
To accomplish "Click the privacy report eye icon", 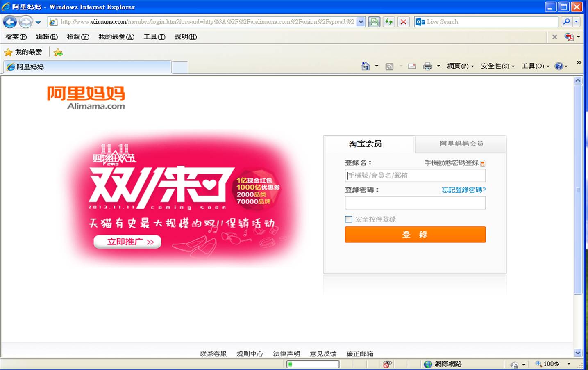I will 387,364.
